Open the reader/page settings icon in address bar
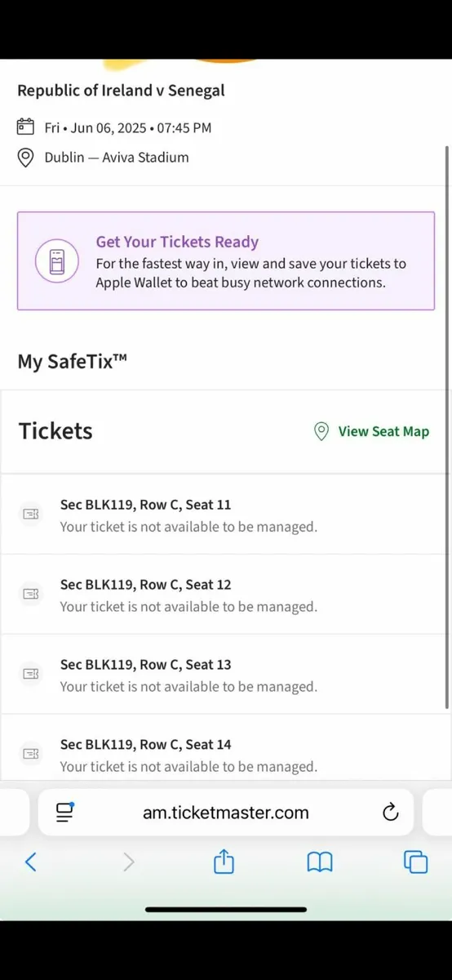 64,812
